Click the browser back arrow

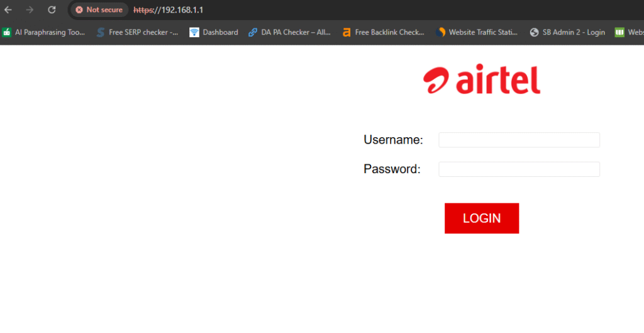tap(8, 10)
